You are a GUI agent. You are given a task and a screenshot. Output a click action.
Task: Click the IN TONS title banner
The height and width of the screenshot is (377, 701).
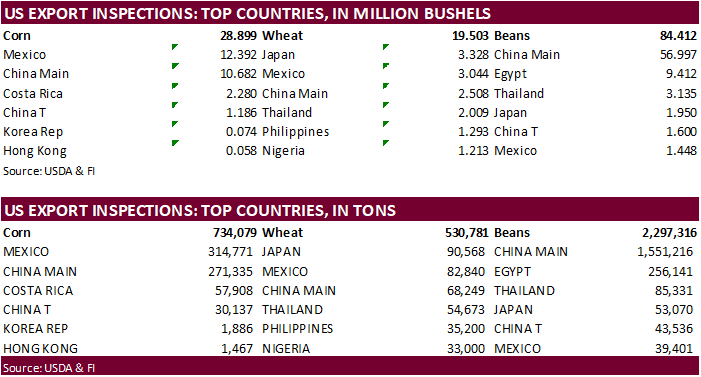click(350, 210)
